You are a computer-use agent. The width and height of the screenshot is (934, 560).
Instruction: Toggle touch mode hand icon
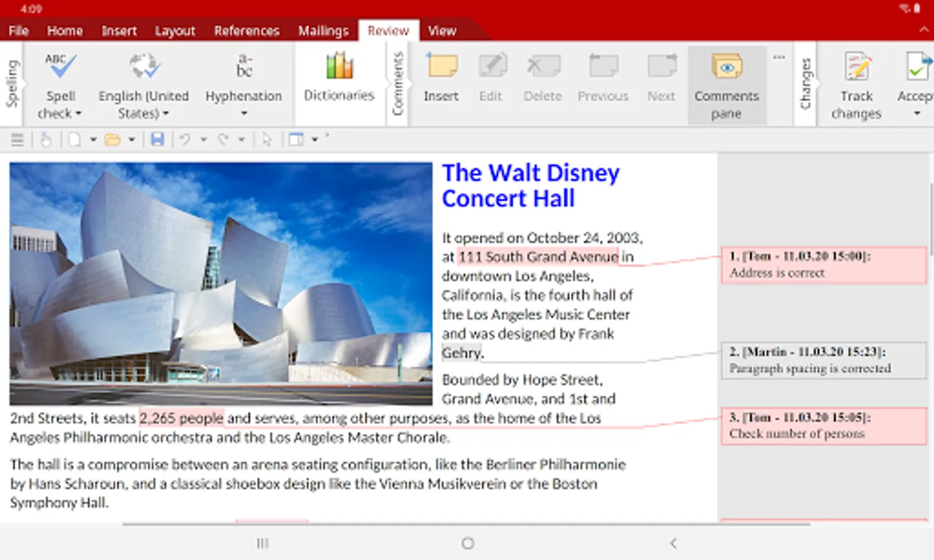coord(46,139)
